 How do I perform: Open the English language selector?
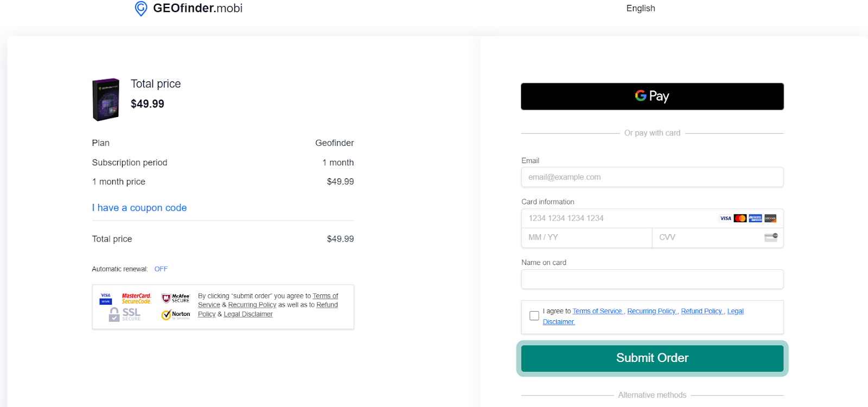(641, 8)
